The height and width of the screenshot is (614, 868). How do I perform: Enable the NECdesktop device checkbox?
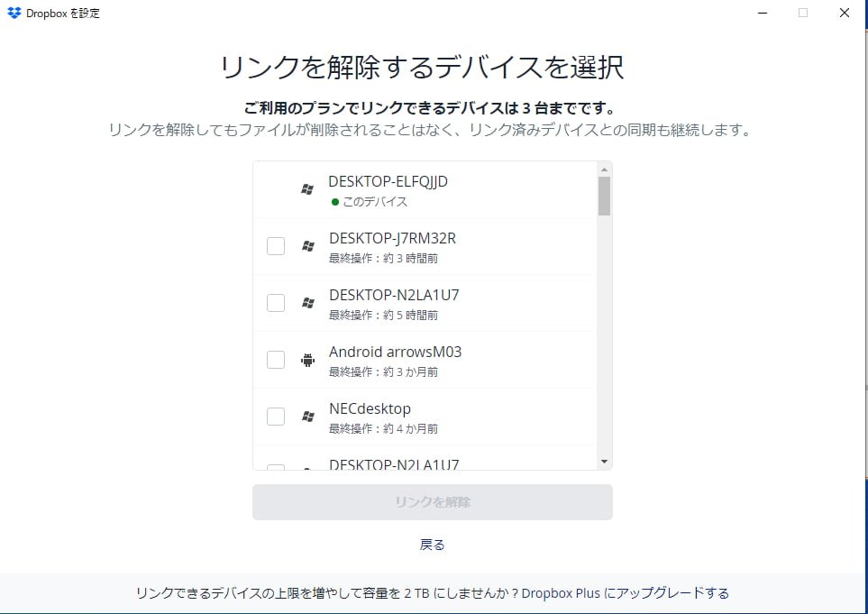tap(276, 417)
